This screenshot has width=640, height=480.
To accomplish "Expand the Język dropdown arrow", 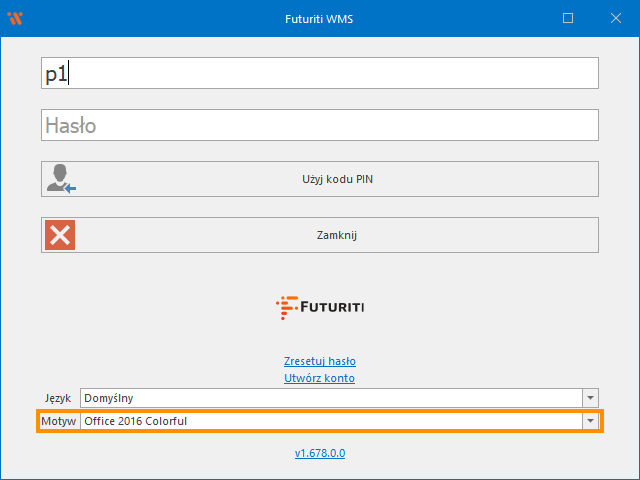I will 590,397.
